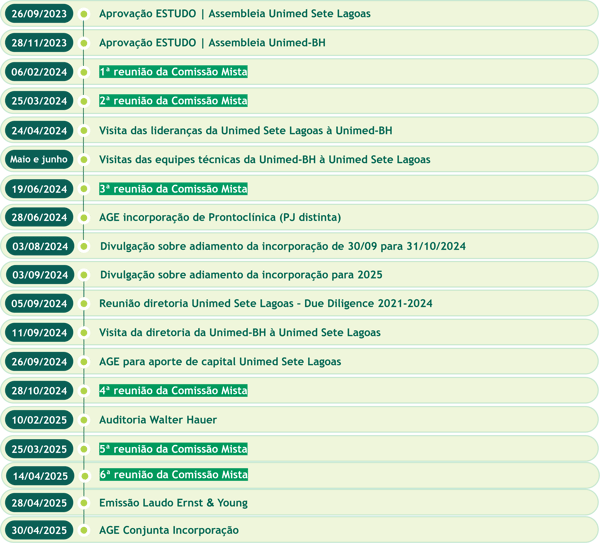Select the Maio e junho badge
This screenshot has width=600, height=543.
pos(39,160)
